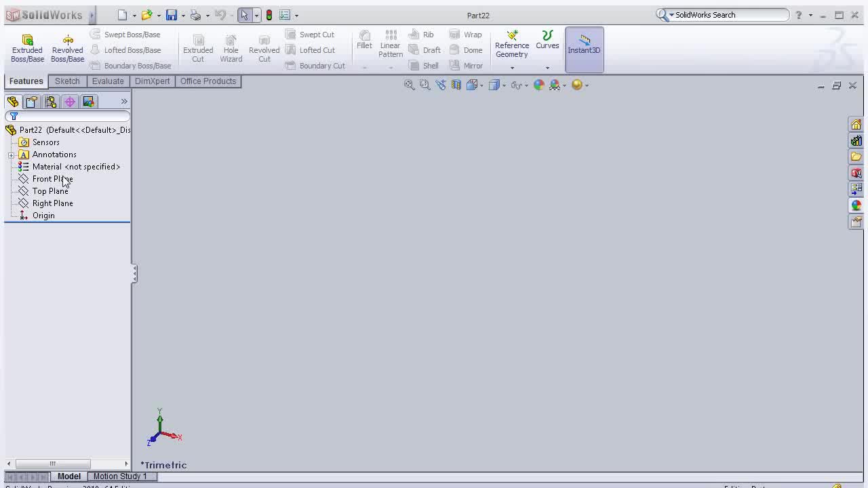The width and height of the screenshot is (868, 488).
Task: Click the Revolved Cut tool
Action: click(x=264, y=48)
